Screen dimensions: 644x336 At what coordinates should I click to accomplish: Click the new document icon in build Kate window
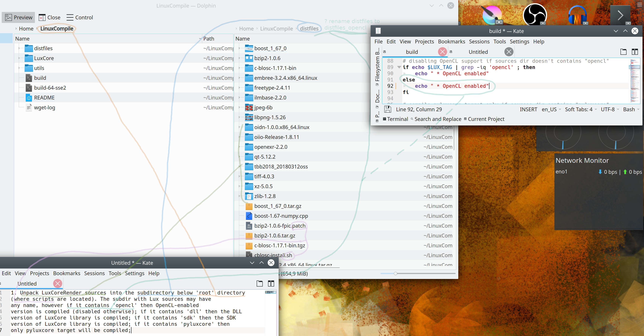pos(623,52)
